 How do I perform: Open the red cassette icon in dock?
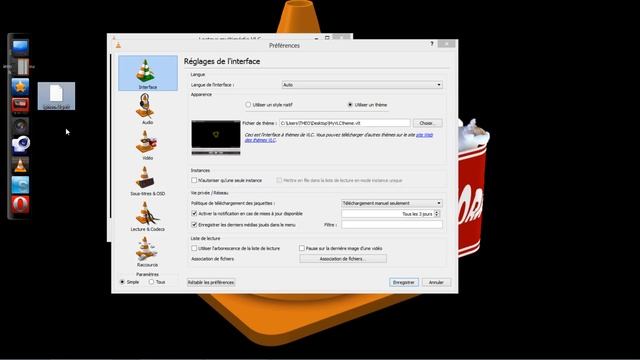[x=20, y=105]
